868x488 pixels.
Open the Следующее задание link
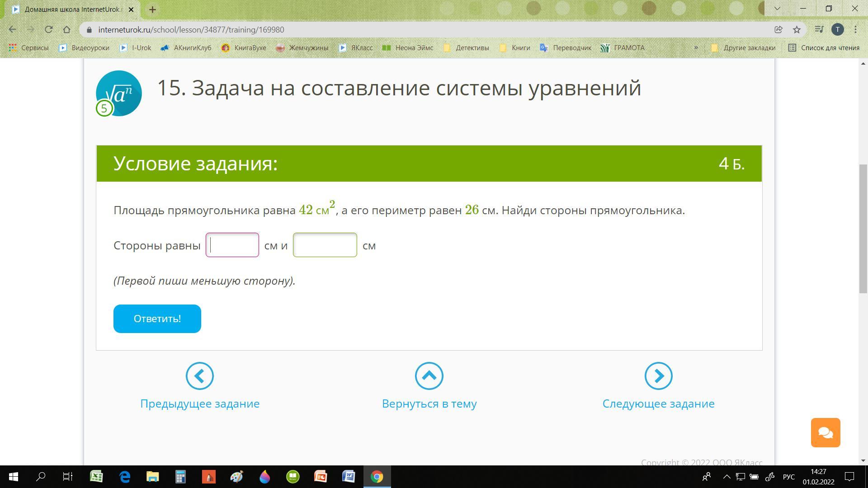click(x=658, y=404)
